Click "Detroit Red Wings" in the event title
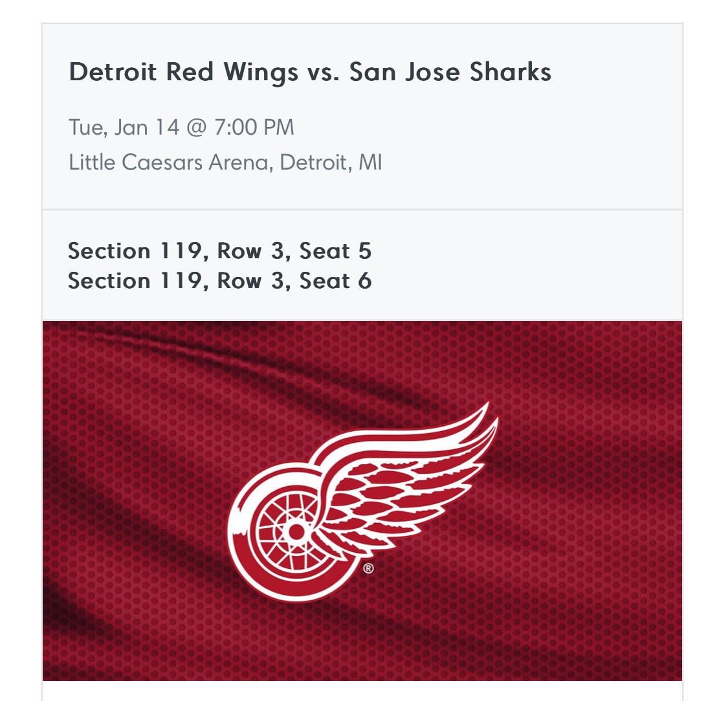This screenshot has height=701, width=728. 183,72
